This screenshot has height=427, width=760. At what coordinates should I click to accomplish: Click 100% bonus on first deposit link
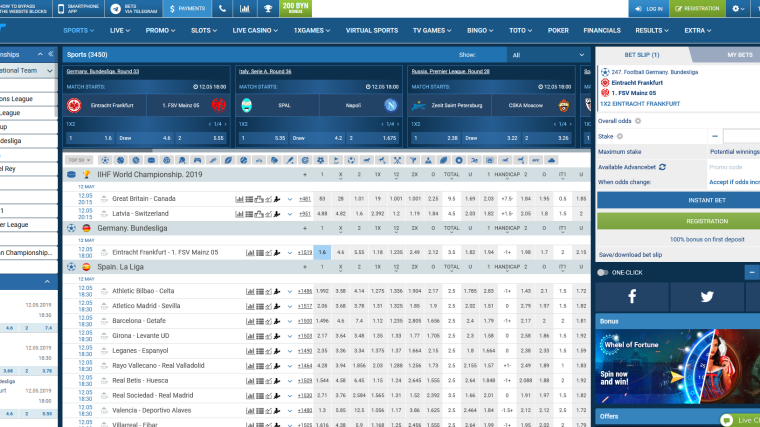pos(707,239)
